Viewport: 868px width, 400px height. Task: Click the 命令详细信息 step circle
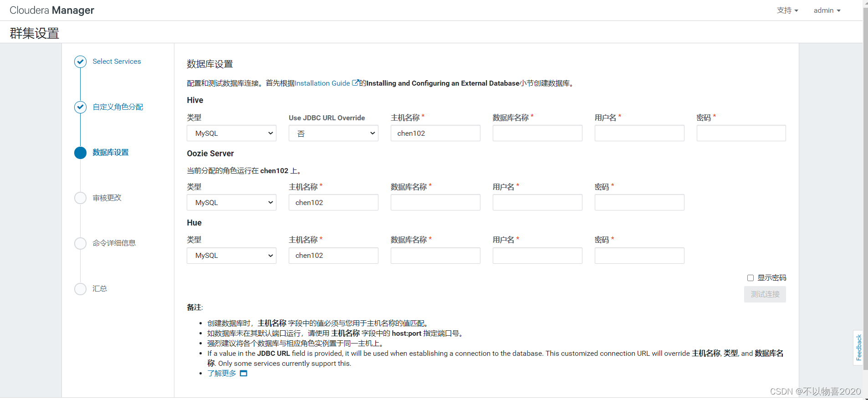click(80, 243)
